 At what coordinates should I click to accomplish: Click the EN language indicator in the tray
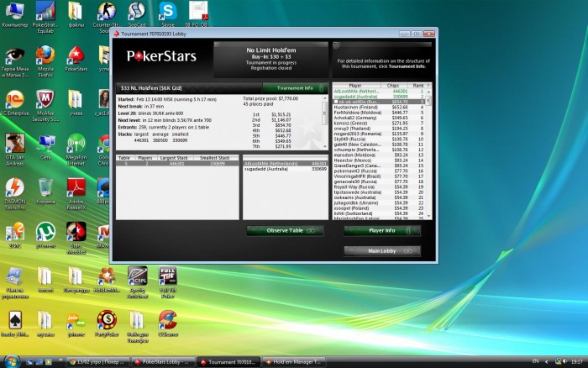[535, 361]
